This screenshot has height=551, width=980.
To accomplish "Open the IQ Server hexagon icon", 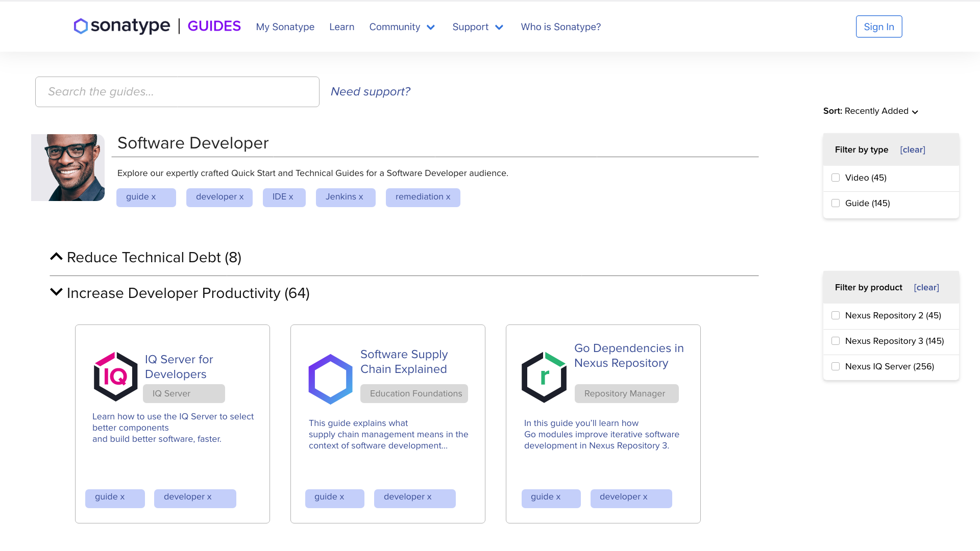I will 116,377.
